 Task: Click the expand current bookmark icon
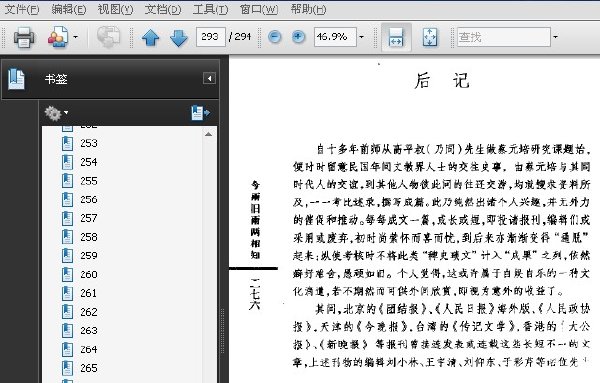(x=201, y=113)
